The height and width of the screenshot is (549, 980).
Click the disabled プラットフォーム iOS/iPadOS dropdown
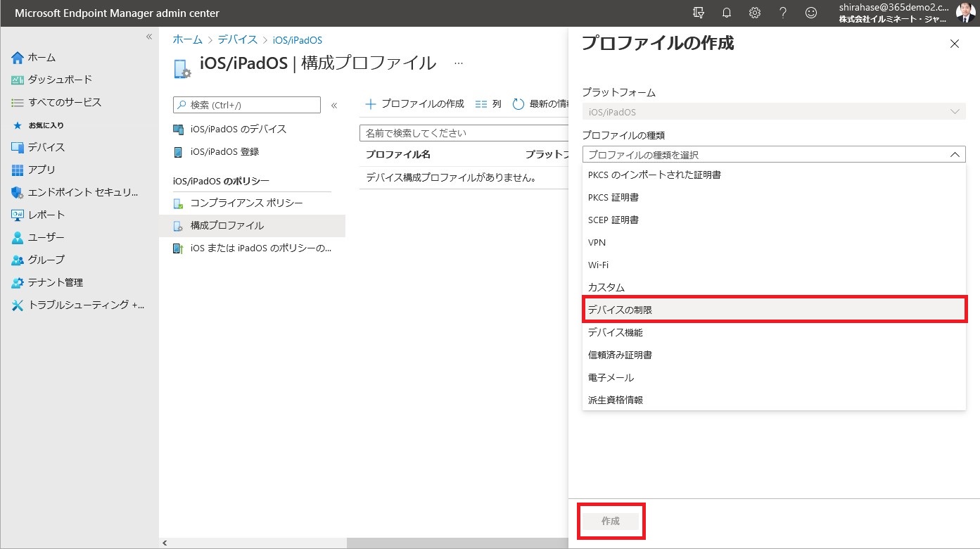(774, 111)
